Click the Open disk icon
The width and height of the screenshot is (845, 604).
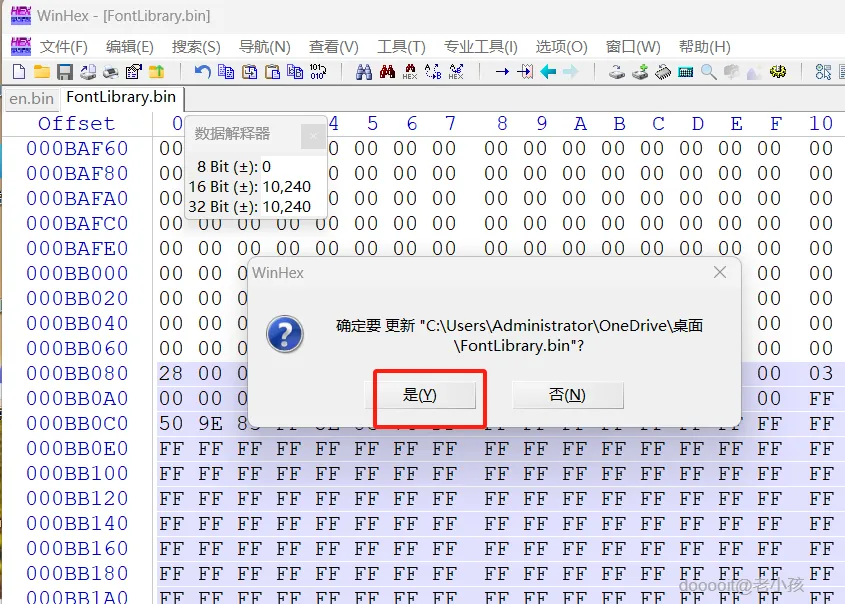pyautogui.click(x=617, y=71)
